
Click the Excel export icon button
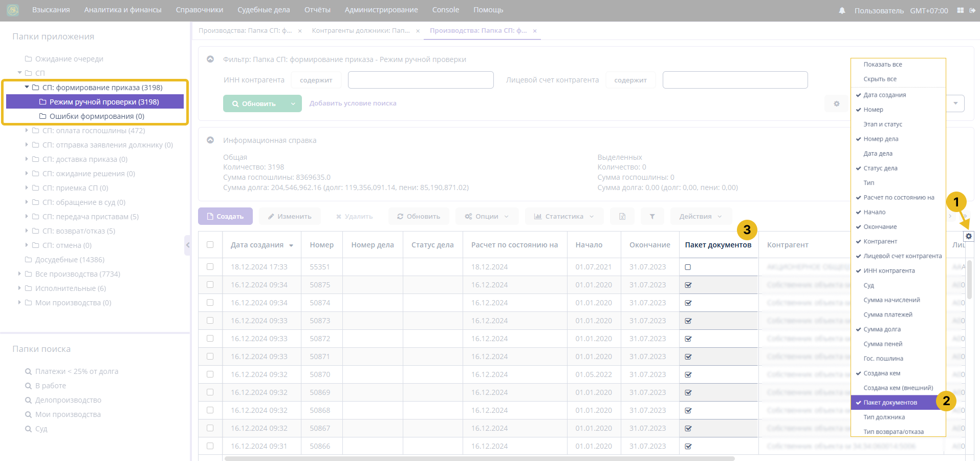(x=622, y=217)
